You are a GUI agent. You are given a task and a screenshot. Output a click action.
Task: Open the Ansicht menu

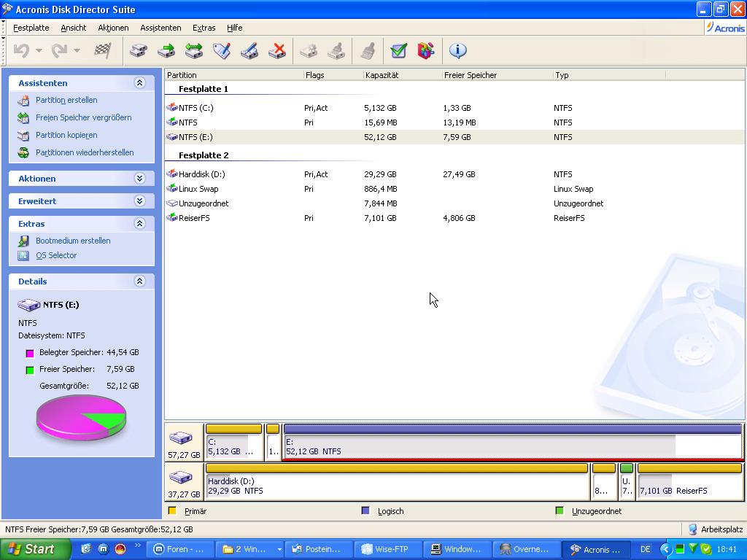tap(74, 28)
